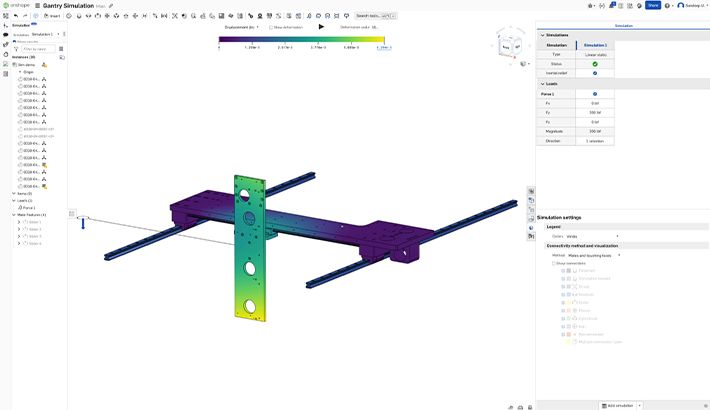Open the arrow next to Add simulation
The image size is (710, 410).
pyautogui.click(x=639, y=405)
